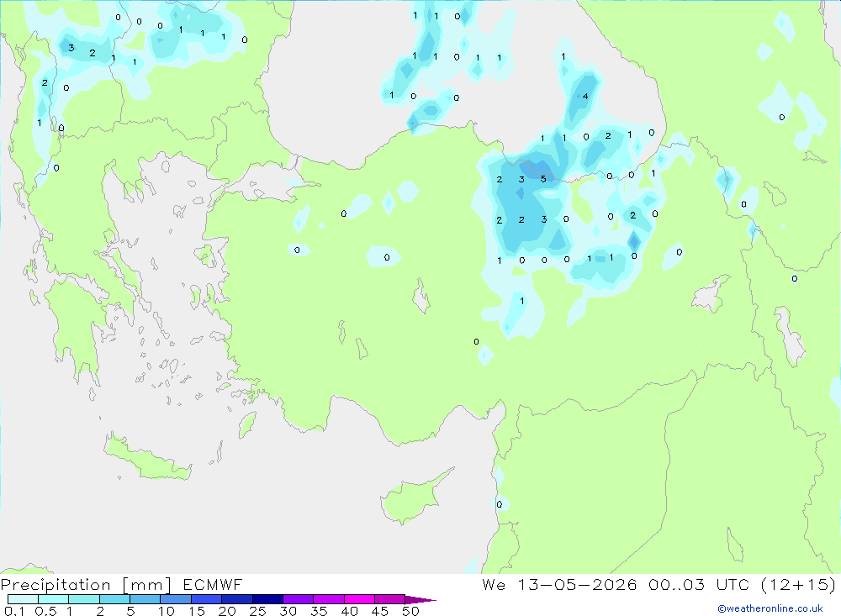Click the 'We 13-05-2026' date label
This screenshot has height=616, width=841.
point(559,585)
